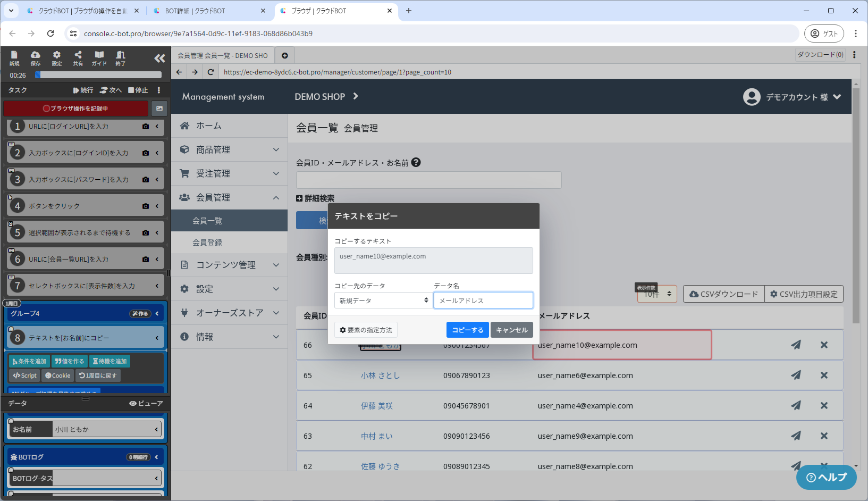Click the recording progress bar
This screenshot has width=868, height=501.
point(98,75)
